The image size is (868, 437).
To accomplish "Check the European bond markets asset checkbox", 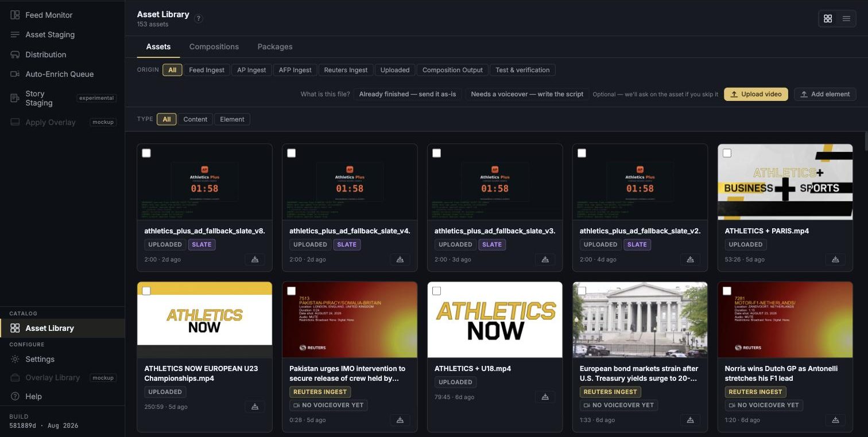I will 582,291.
